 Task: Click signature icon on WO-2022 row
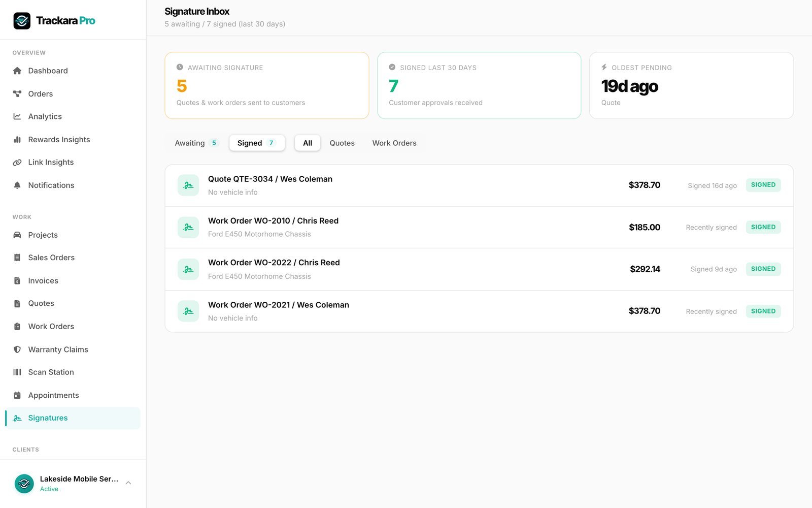pos(188,269)
